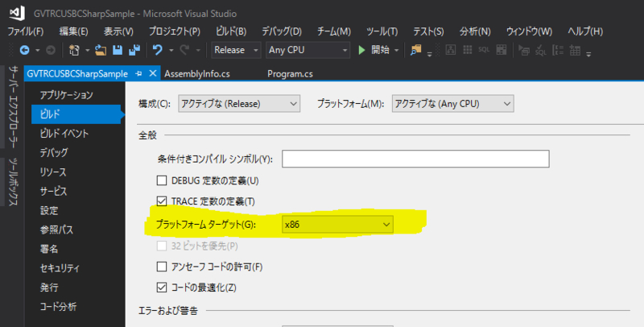Open the 分析(N) menu
The height and width of the screenshot is (327, 644).
[x=475, y=31]
